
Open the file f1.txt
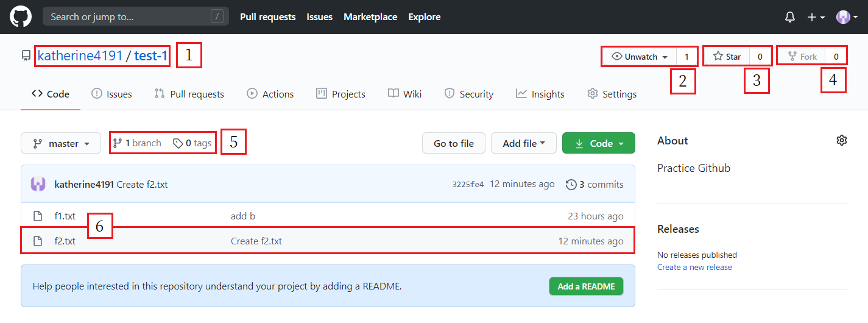65,216
